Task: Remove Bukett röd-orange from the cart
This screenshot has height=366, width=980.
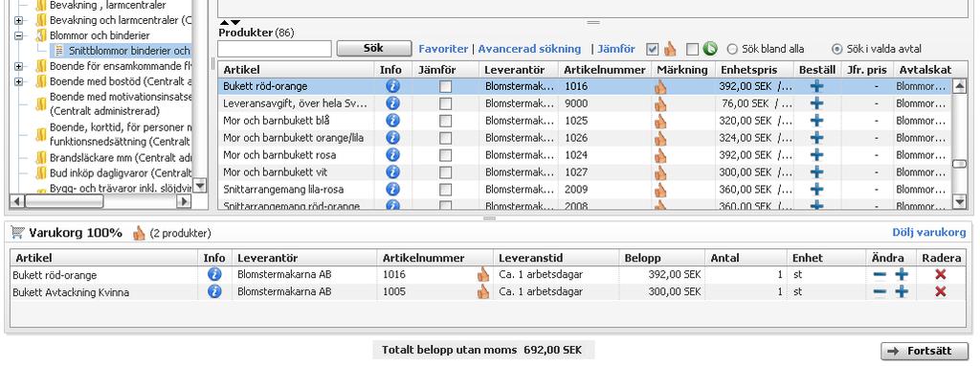Action: point(940,275)
